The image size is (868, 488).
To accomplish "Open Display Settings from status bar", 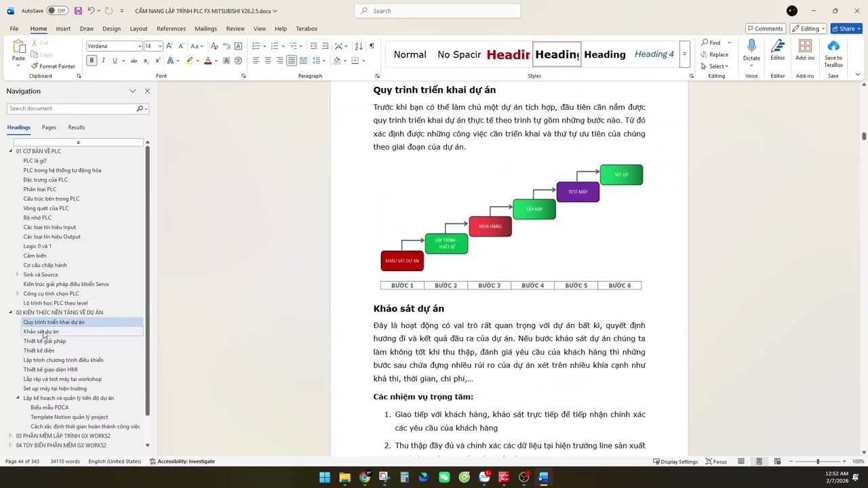I will (675, 462).
